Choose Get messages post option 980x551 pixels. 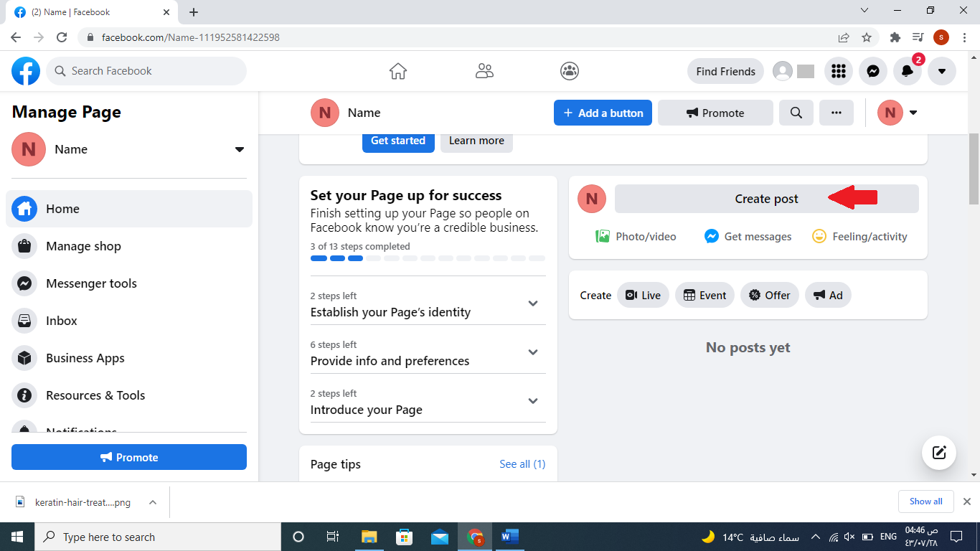click(x=748, y=236)
